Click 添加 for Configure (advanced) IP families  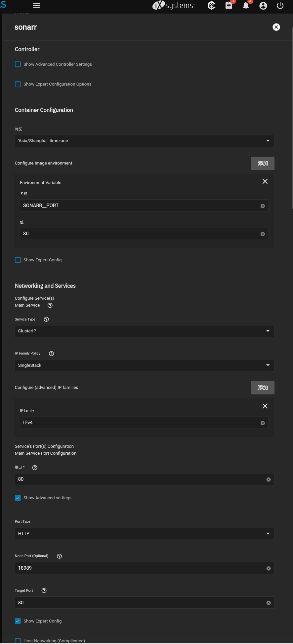coord(263,388)
